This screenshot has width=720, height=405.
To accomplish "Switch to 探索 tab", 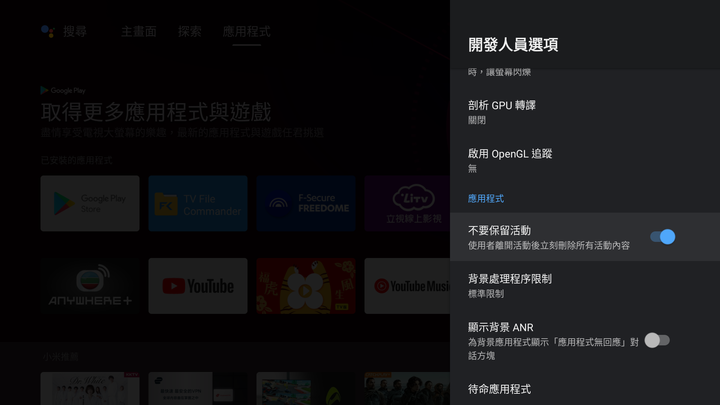I will click(190, 32).
